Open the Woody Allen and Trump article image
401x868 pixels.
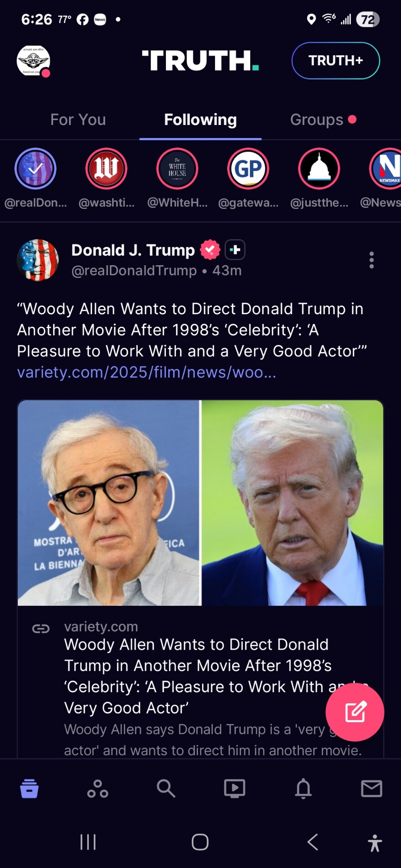200,503
